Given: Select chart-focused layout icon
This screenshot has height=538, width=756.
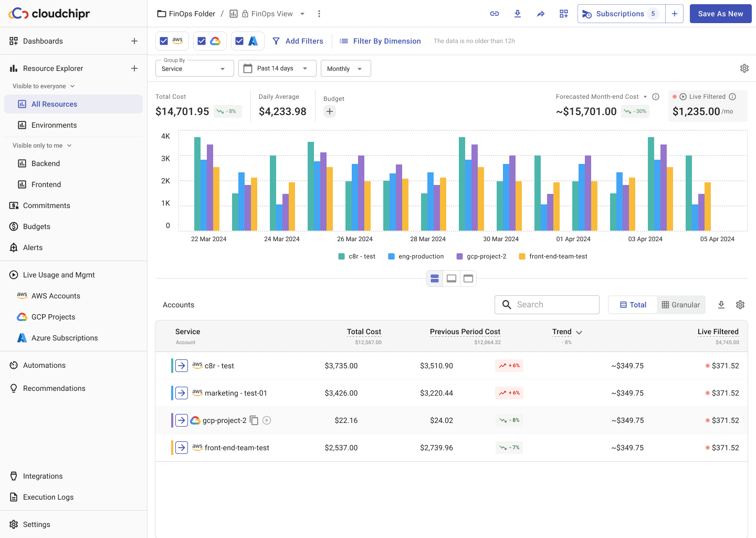Looking at the screenshot, I should [x=451, y=278].
